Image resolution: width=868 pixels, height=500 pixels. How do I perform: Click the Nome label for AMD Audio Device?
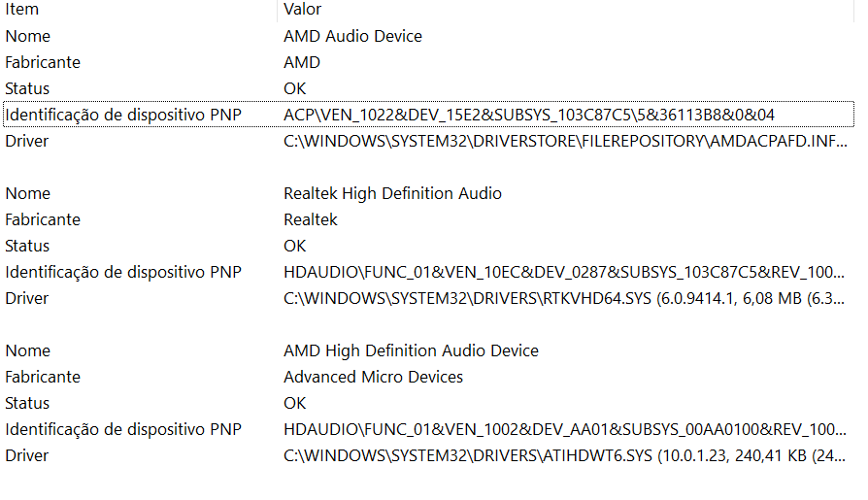click(x=28, y=36)
